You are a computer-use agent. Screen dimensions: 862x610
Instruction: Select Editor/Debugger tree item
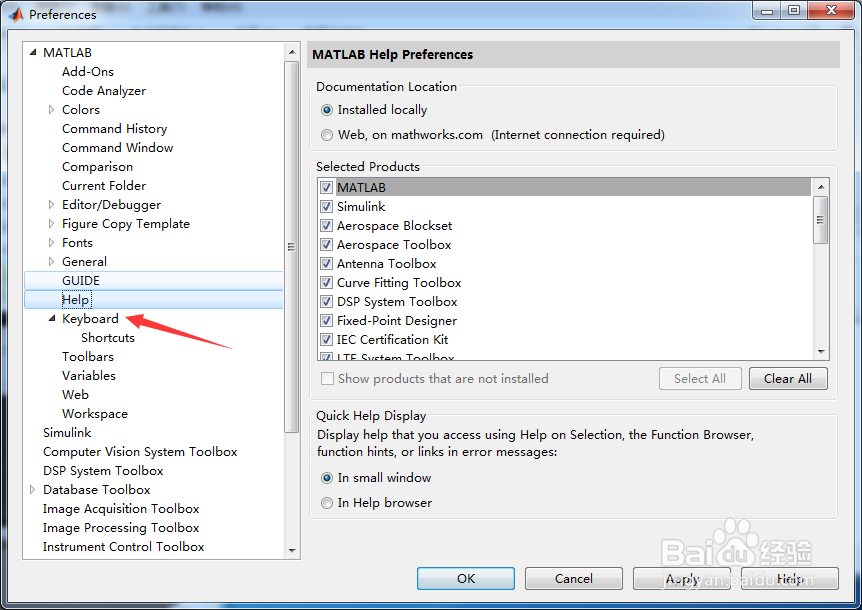[112, 204]
